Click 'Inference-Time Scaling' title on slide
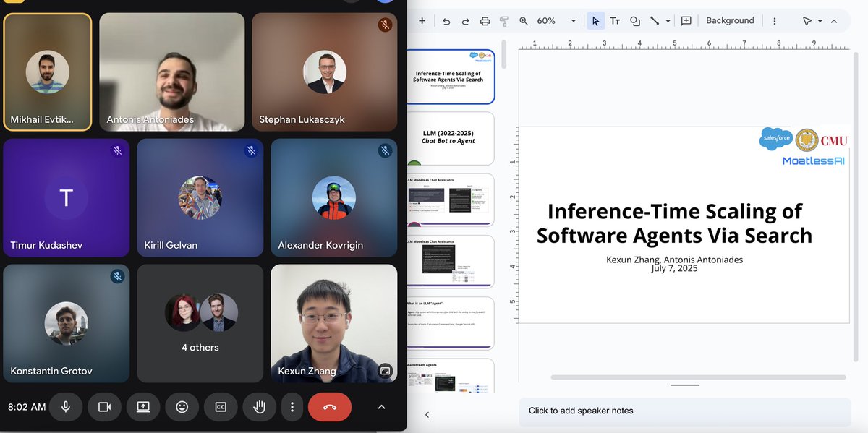The height and width of the screenshot is (433, 868). (674, 223)
